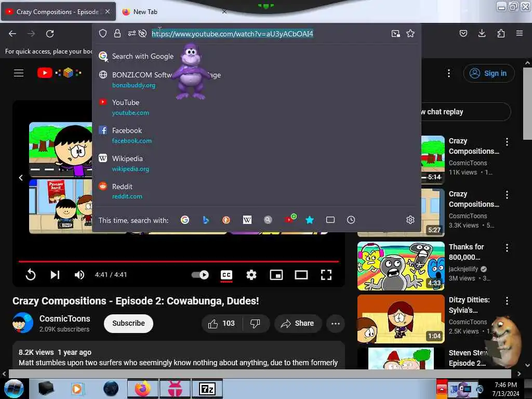Mute the video volume

coord(79,274)
